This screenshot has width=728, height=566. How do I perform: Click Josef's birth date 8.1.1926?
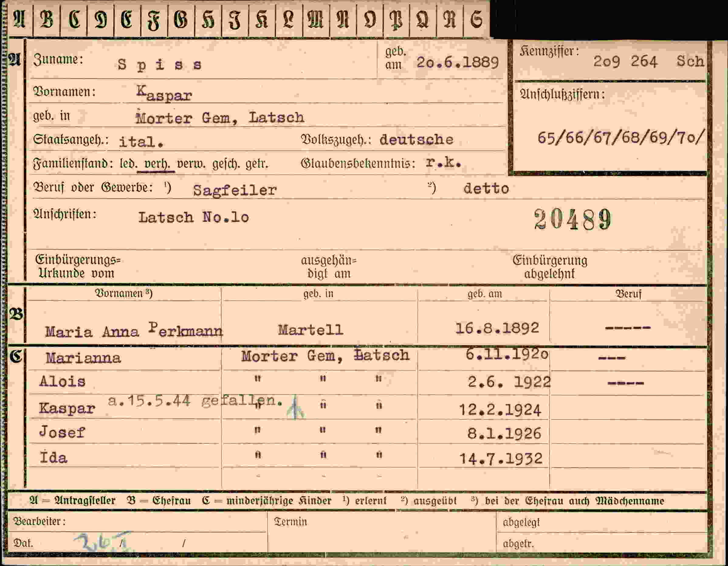(x=504, y=433)
